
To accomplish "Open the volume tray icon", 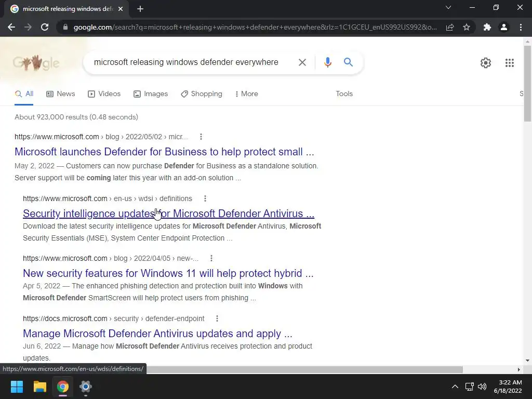I will point(482,387).
